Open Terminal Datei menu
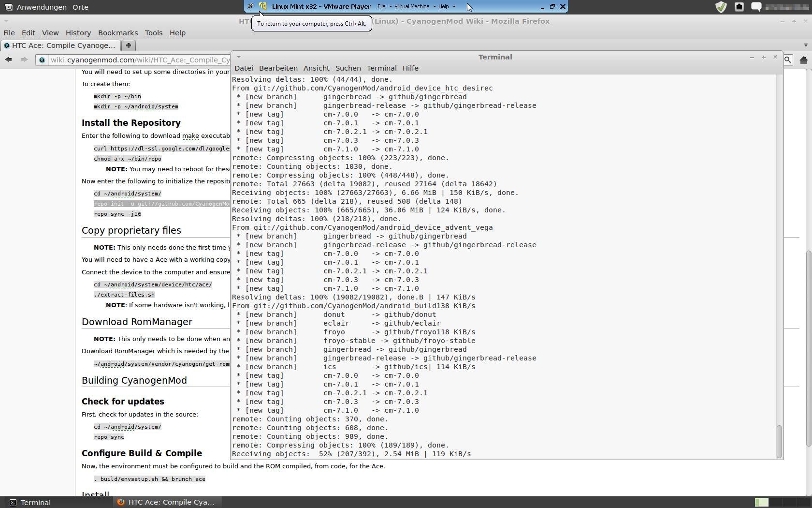This screenshot has height=508, width=812. [244, 68]
